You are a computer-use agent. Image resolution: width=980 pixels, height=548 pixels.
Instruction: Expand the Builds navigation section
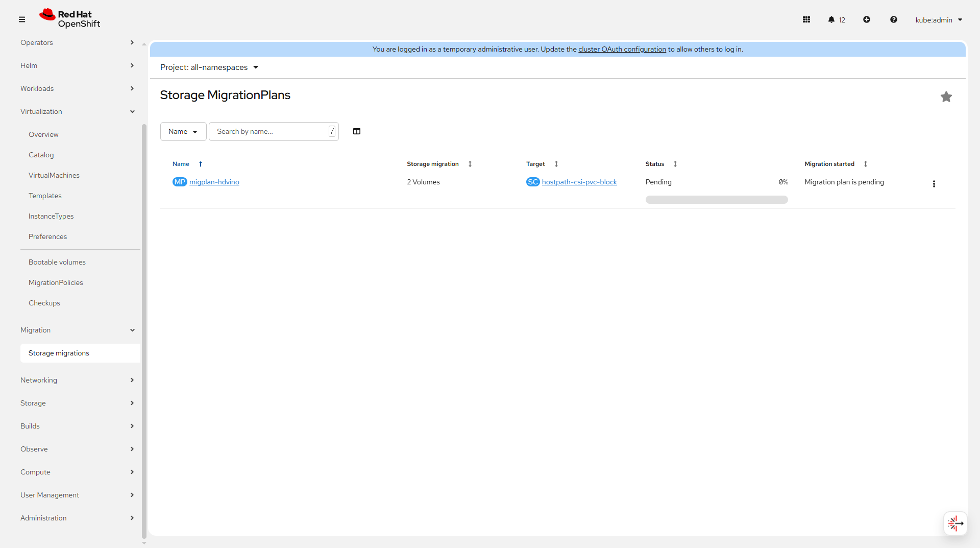tap(77, 426)
